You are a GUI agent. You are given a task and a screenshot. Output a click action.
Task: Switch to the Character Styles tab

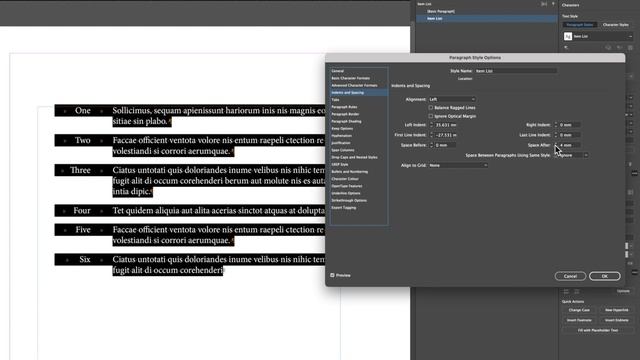pos(616,25)
